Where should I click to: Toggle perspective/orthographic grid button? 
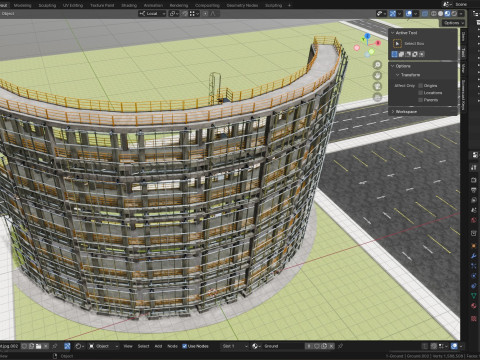tap(377, 98)
